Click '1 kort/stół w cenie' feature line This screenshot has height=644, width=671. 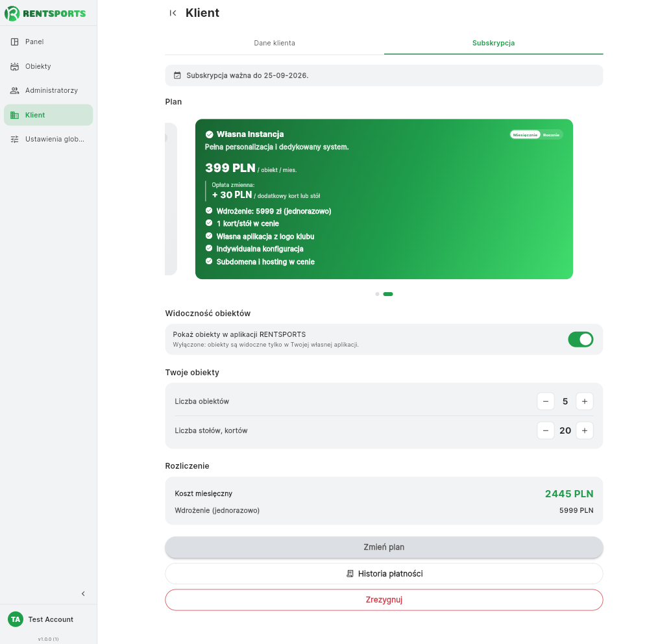[248, 223]
